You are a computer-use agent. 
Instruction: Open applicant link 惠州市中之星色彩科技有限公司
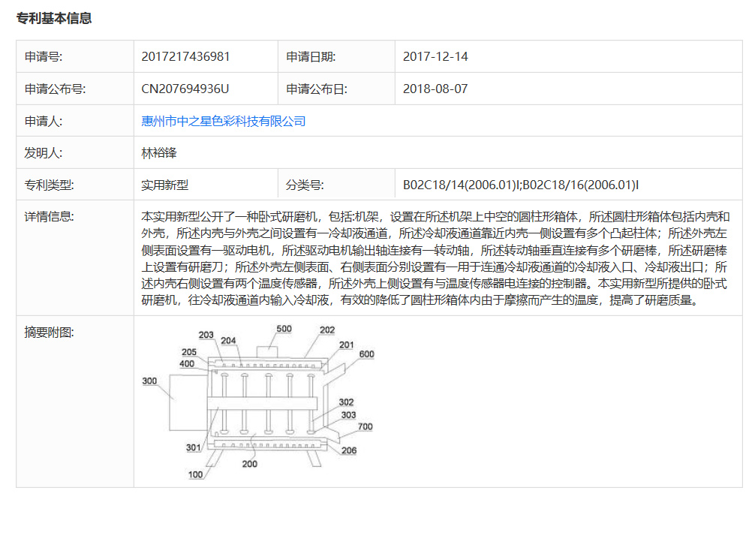click(x=224, y=122)
